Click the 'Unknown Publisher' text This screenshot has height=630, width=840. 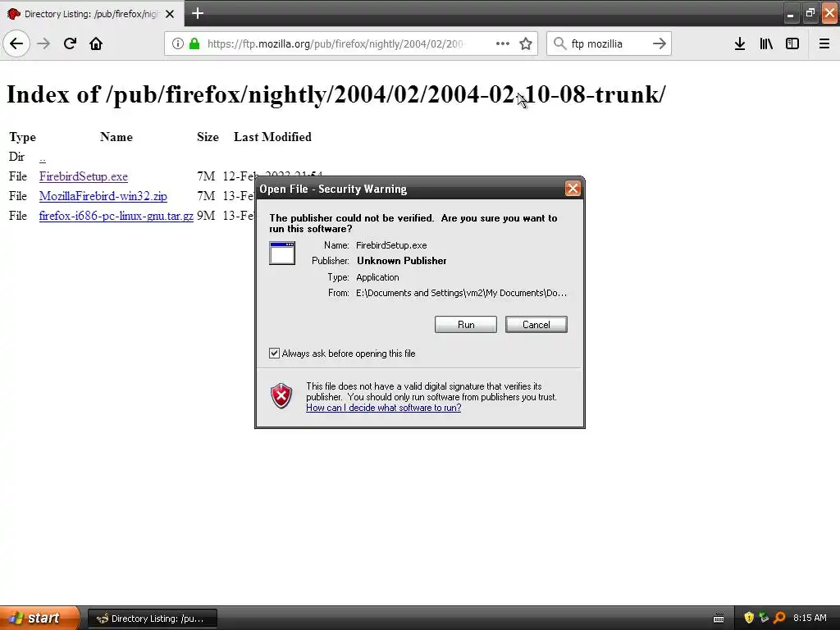402,261
